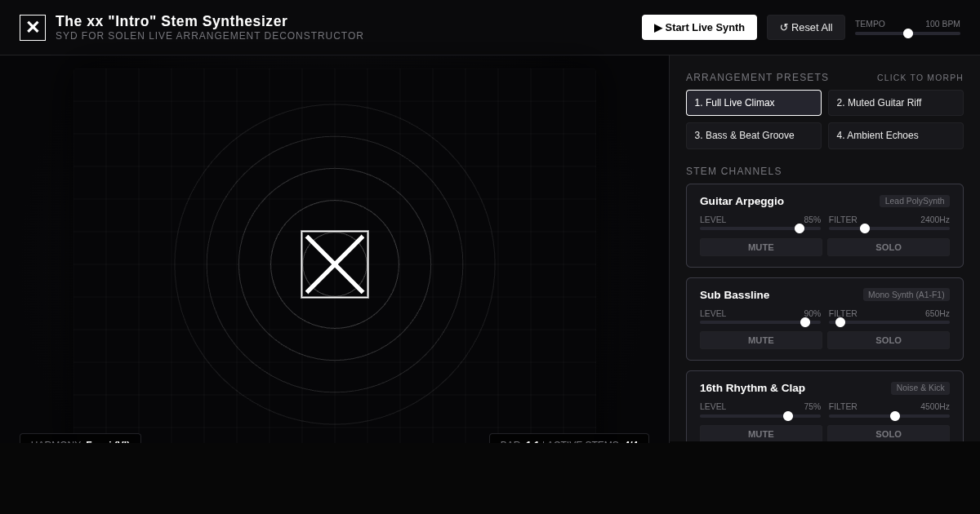Select the Muted Guitar Riff preset
Viewport: 980px width, 514px height.
[x=896, y=103]
